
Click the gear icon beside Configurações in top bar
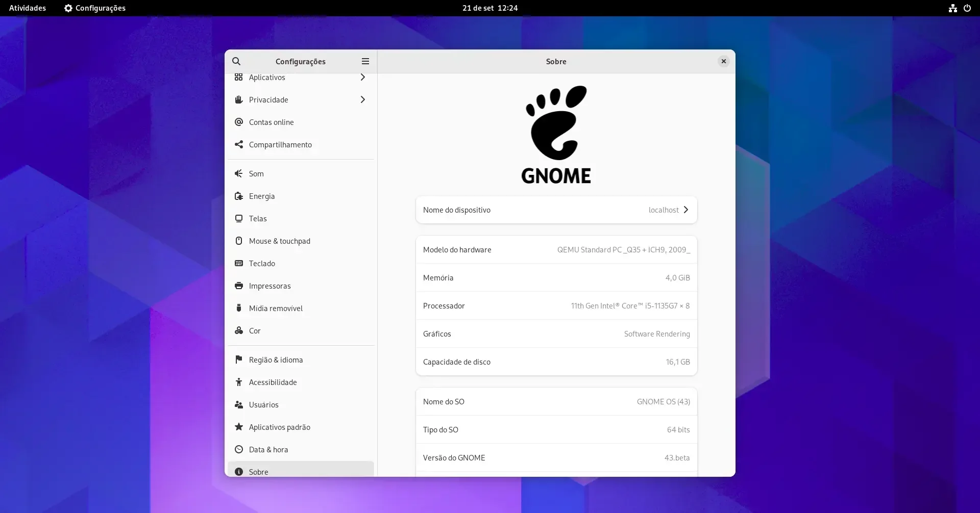tap(68, 8)
